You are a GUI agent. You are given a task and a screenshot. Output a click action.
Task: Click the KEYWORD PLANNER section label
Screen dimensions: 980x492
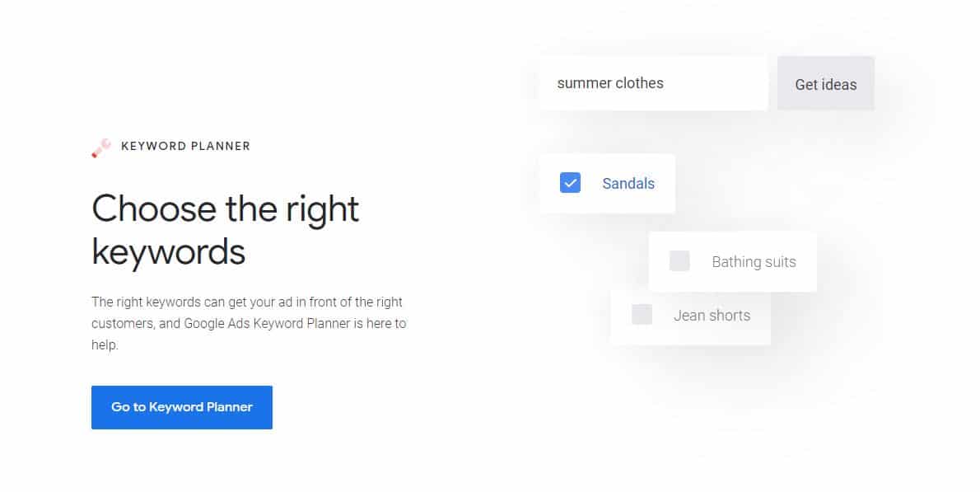tap(185, 146)
